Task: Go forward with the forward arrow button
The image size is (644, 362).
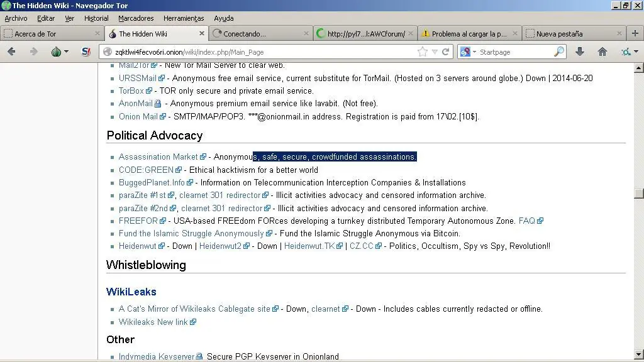Action: click(34, 52)
